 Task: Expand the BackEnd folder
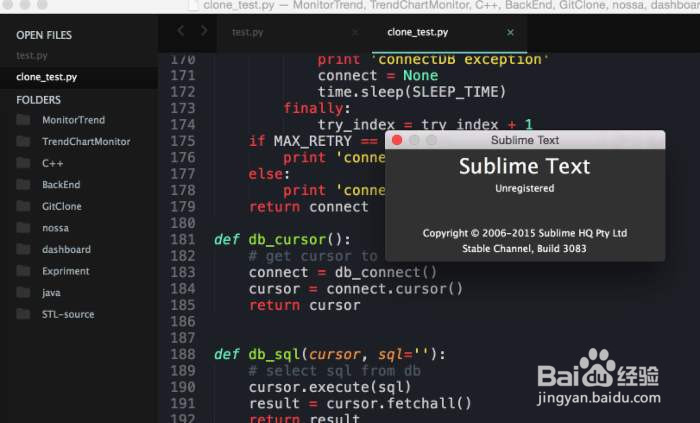[61, 185]
